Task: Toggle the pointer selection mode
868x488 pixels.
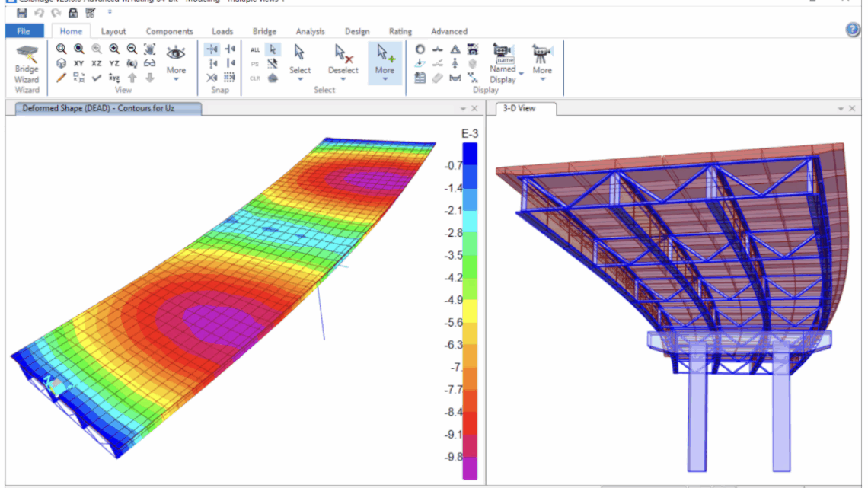Action: [x=273, y=49]
